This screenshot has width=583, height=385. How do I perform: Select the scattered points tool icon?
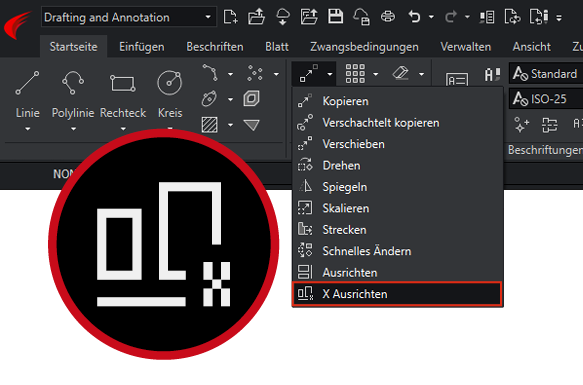(x=255, y=73)
